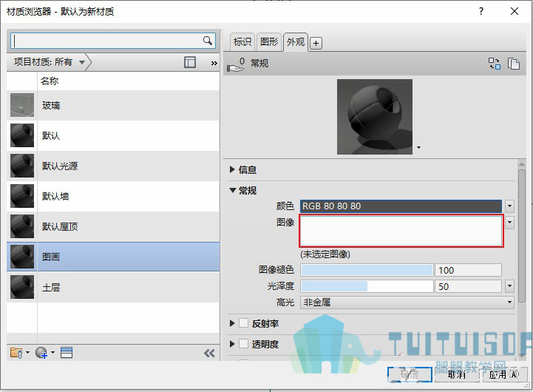Viewport: 533px width, 392px height.
Task: Click the (未选定图像) text
Action: tap(325, 254)
